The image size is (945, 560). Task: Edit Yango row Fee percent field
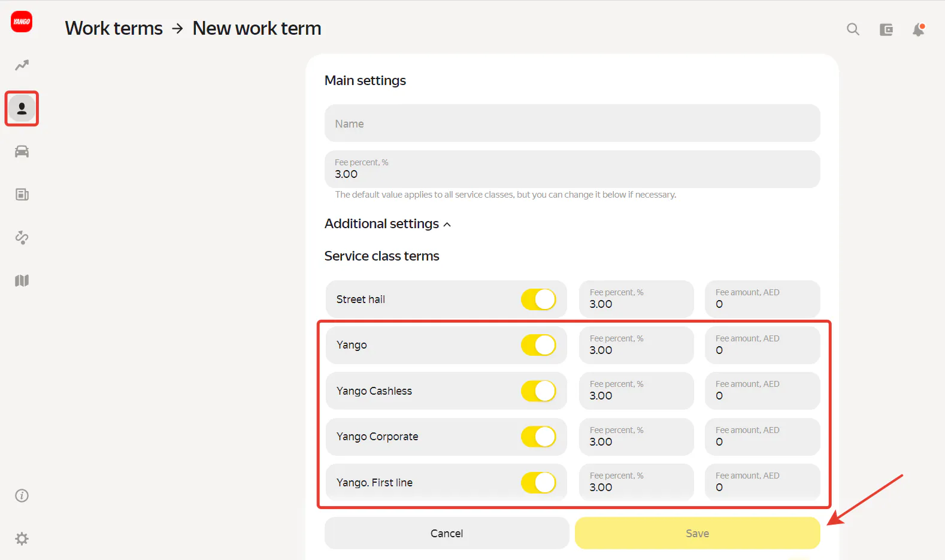(637, 345)
